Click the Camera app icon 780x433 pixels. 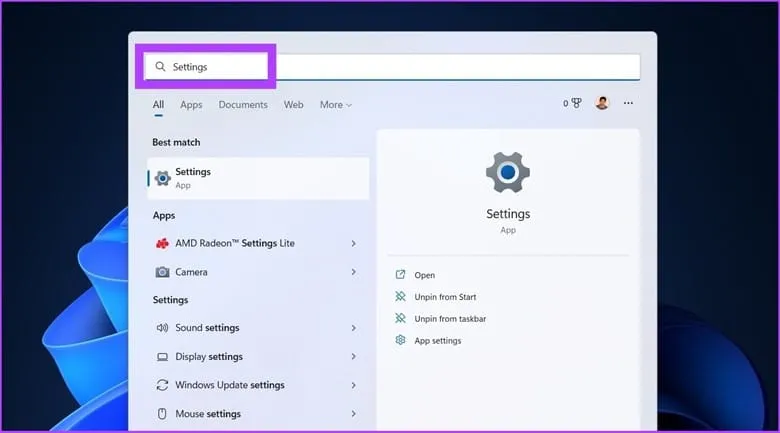[163, 272]
